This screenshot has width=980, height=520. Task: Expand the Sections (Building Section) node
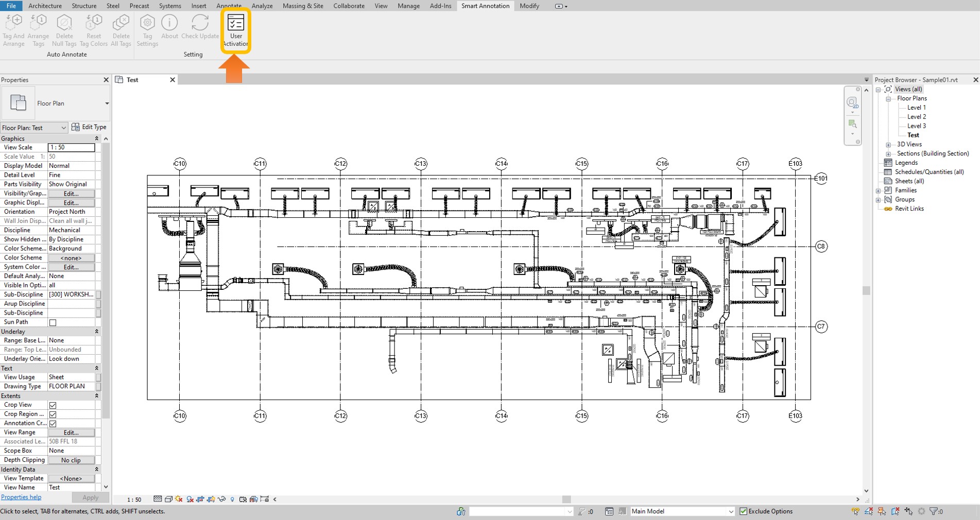pos(888,154)
